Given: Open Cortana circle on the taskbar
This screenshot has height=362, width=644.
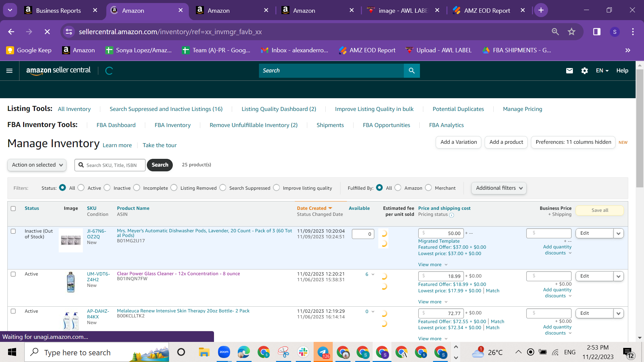Looking at the screenshot, I should pos(181,352).
